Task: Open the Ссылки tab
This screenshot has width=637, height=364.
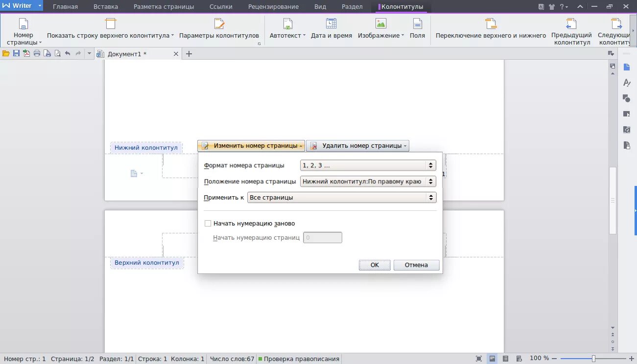Action: [x=221, y=7]
